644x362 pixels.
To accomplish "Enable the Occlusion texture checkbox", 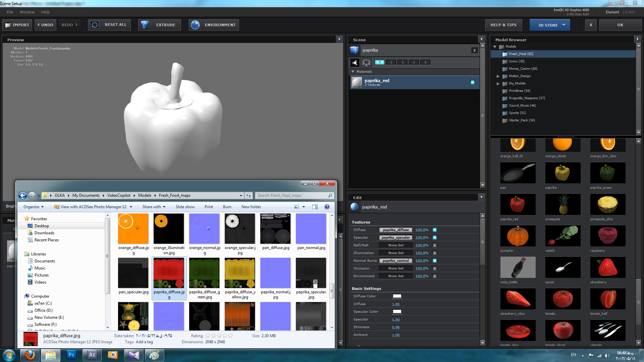I will click(435, 268).
